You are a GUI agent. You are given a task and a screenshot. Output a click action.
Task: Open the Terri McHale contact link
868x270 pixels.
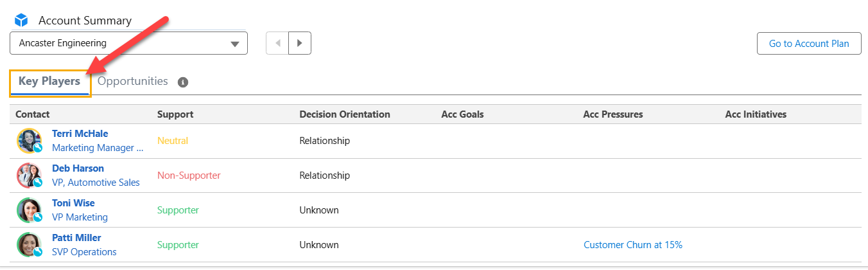point(80,134)
